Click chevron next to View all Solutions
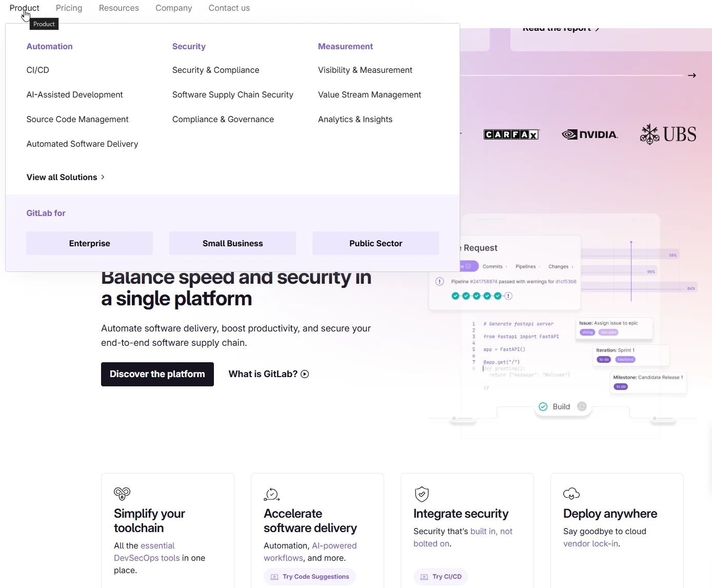712x588 pixels. (103, 177)
